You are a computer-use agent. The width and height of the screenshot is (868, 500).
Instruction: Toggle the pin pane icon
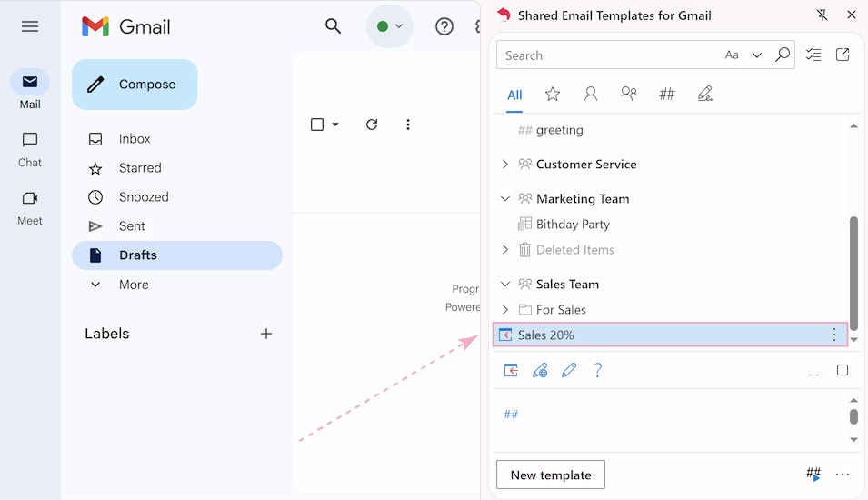pos(823,15)
